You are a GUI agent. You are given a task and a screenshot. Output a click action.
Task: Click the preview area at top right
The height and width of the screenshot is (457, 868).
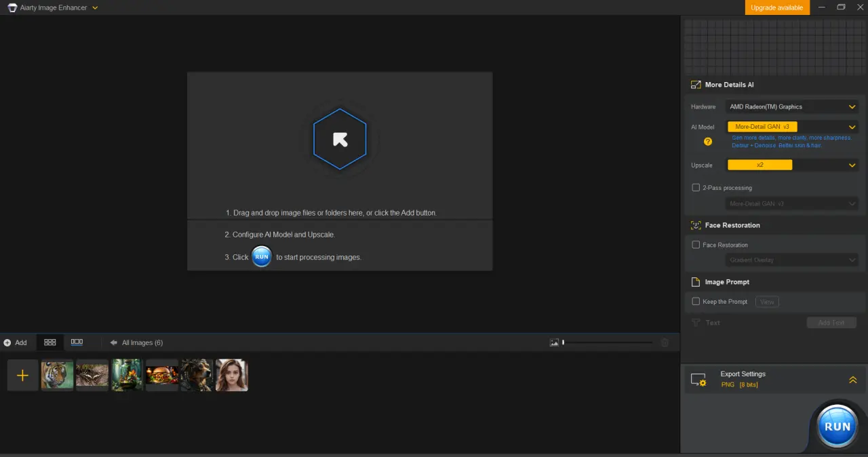click(x=774, y=47)
